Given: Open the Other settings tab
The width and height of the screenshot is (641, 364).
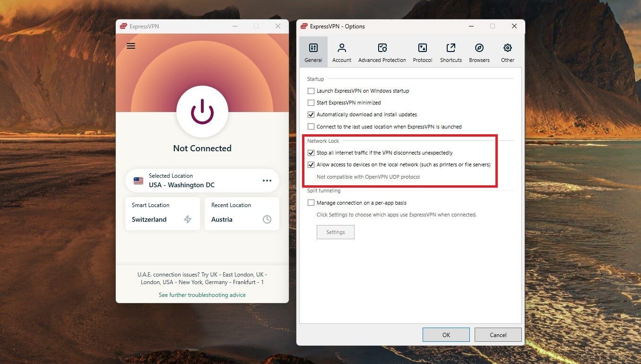Looking at the screenshot, I should click(x=508, y=52).
